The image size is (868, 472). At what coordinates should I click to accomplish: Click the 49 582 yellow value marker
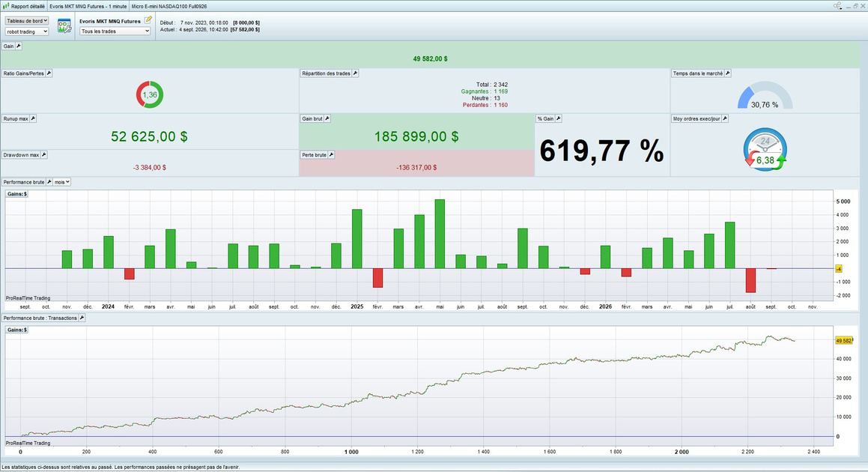pos(843,341)
